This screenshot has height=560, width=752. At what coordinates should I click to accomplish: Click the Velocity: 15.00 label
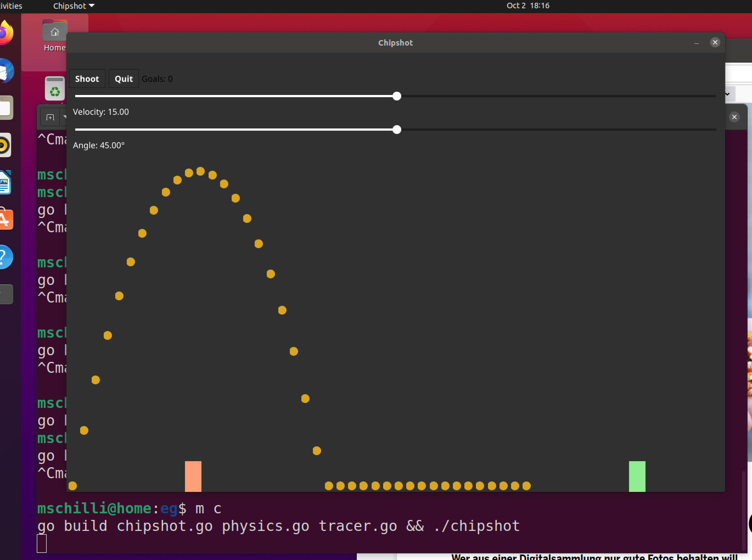click(x=101, y=112)
